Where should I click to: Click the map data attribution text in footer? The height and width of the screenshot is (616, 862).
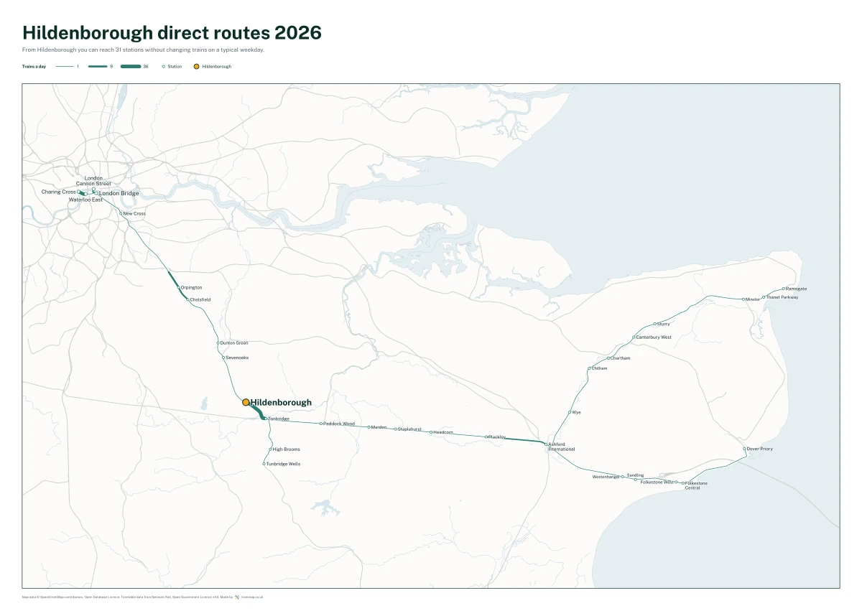pos(126,597)
